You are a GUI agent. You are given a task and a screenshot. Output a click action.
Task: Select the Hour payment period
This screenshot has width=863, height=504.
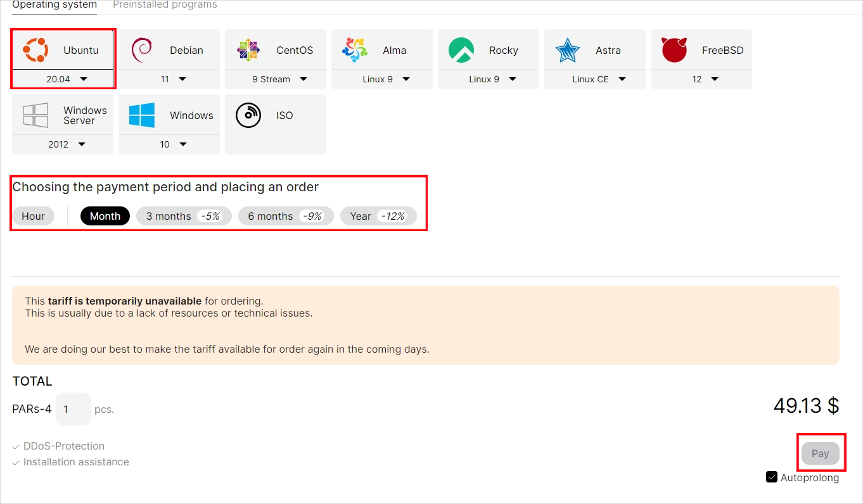[x=33, y=216]
